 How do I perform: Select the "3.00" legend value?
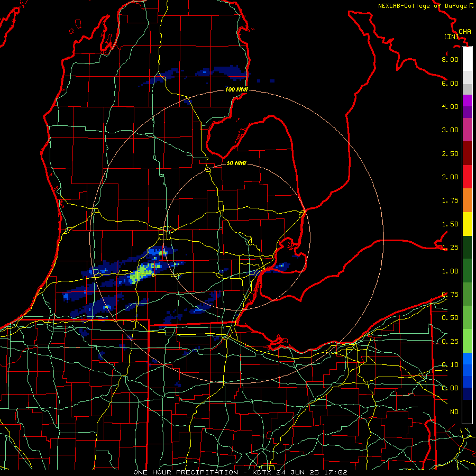pos(450,130)
